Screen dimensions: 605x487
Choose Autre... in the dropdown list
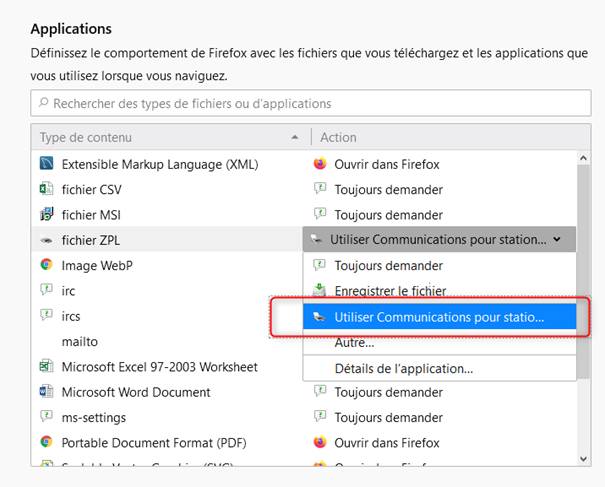pos(354,343)
